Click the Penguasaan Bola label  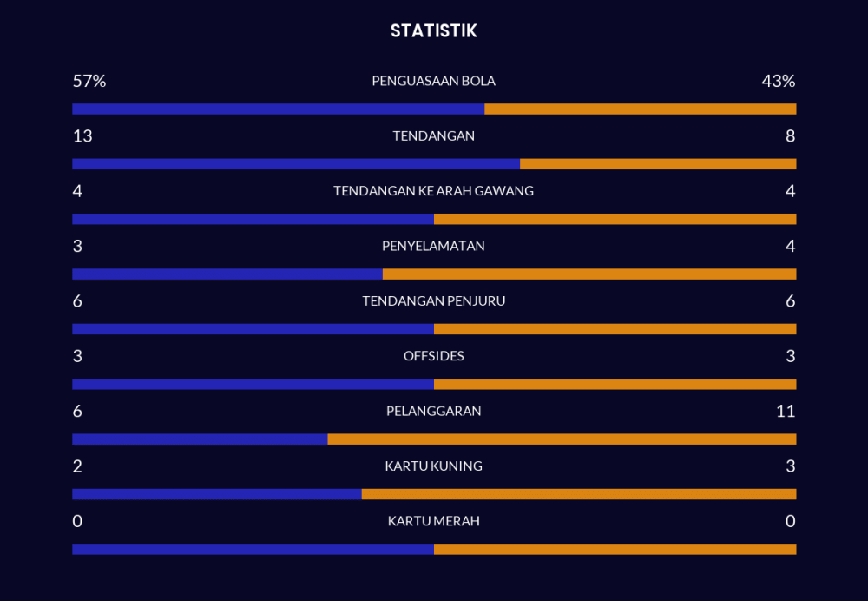433,81
